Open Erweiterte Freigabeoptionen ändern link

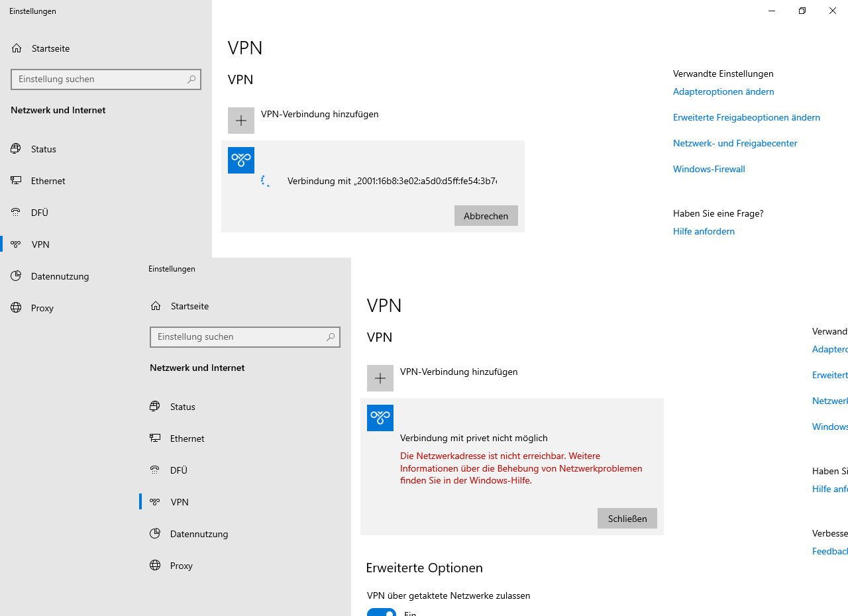click(747, 117)
